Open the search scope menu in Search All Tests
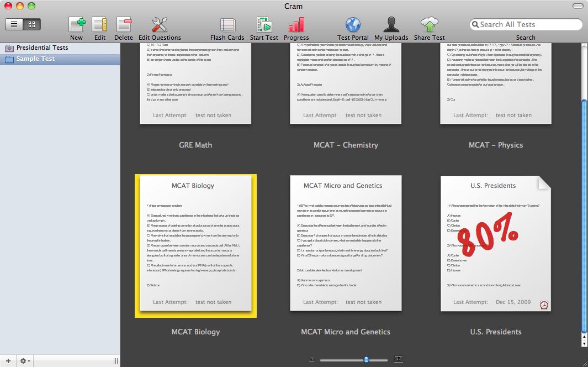This screenshot has height=367, width=588. click(476, 24)
